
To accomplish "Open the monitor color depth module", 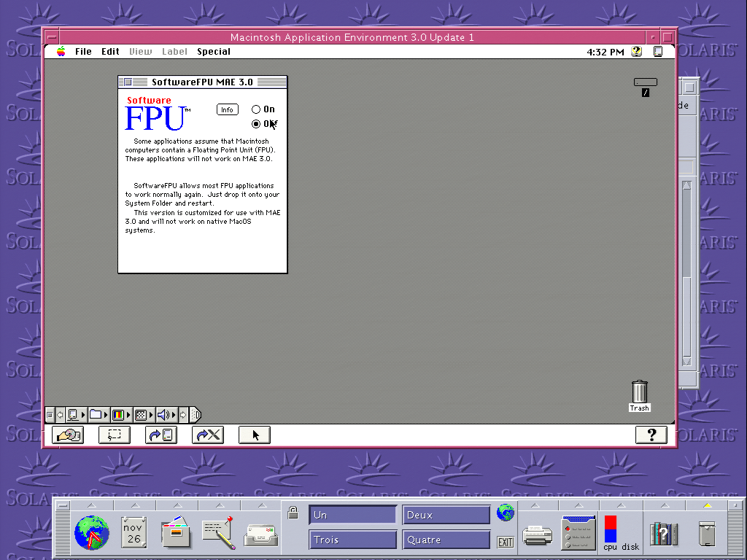I will [x=121, y=415].
